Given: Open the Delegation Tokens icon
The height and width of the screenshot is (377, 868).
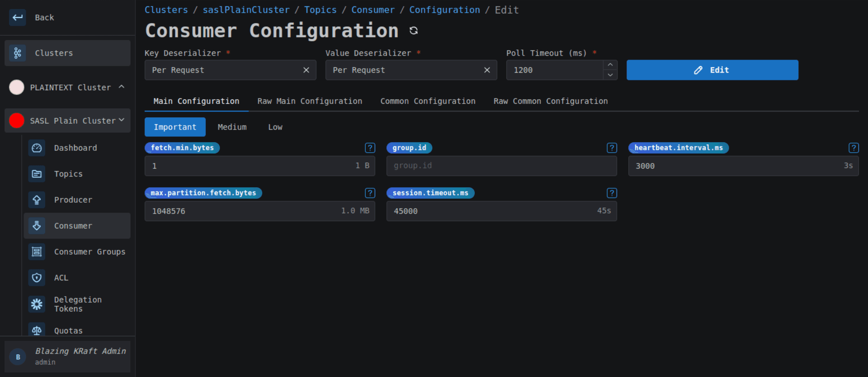Looking at the screenshot, I should coord(37,304).
